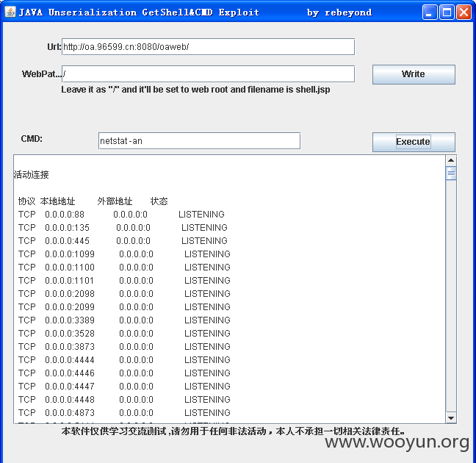Minimize the exploit tool window
Screen dimensions: 476x463
tap(429, 12)
